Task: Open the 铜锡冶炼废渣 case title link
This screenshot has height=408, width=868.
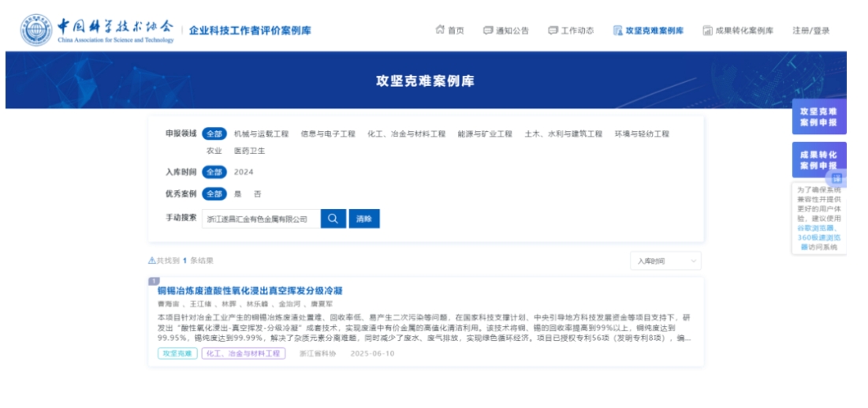Action: [250, 290]
